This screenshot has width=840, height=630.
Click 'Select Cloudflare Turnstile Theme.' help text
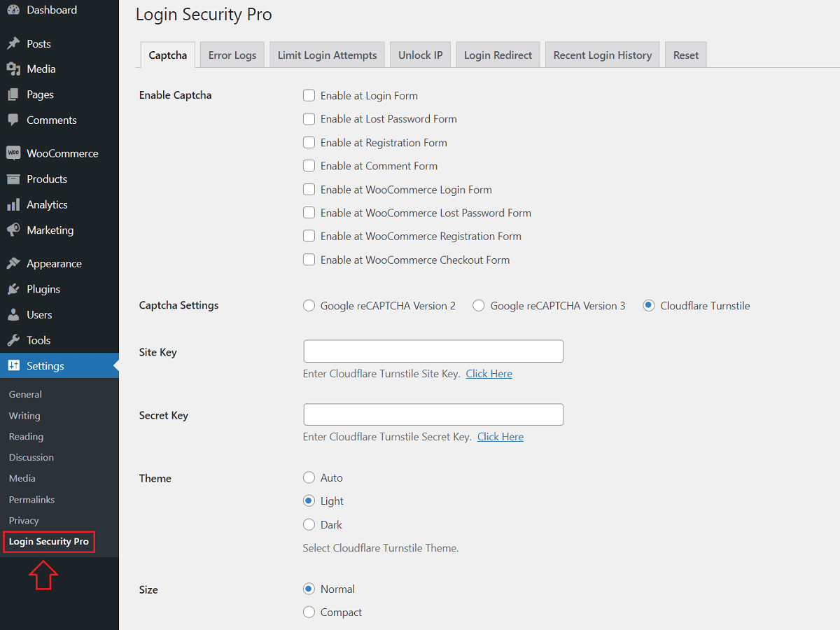381,548
